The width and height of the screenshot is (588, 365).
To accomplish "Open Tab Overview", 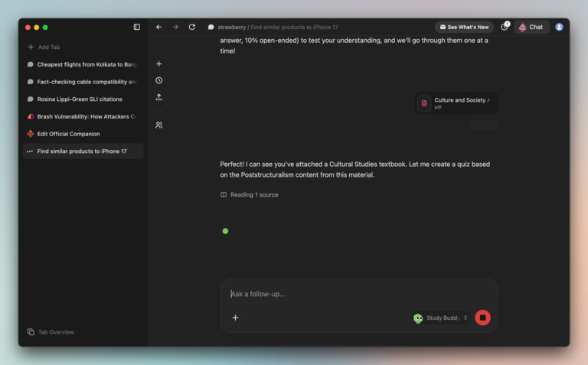I will coord(51,332).
